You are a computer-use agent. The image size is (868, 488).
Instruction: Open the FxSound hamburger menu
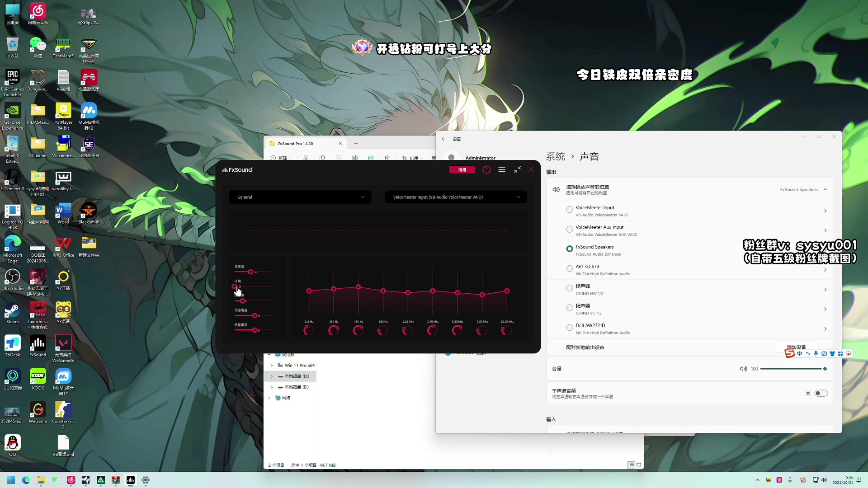(x=502, y=169)
